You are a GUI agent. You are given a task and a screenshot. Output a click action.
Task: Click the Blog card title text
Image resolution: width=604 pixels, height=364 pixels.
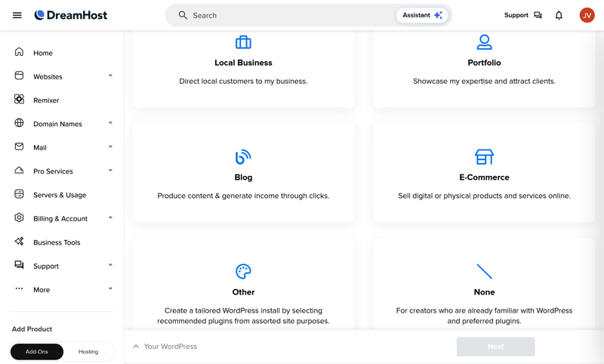point(243,177)
